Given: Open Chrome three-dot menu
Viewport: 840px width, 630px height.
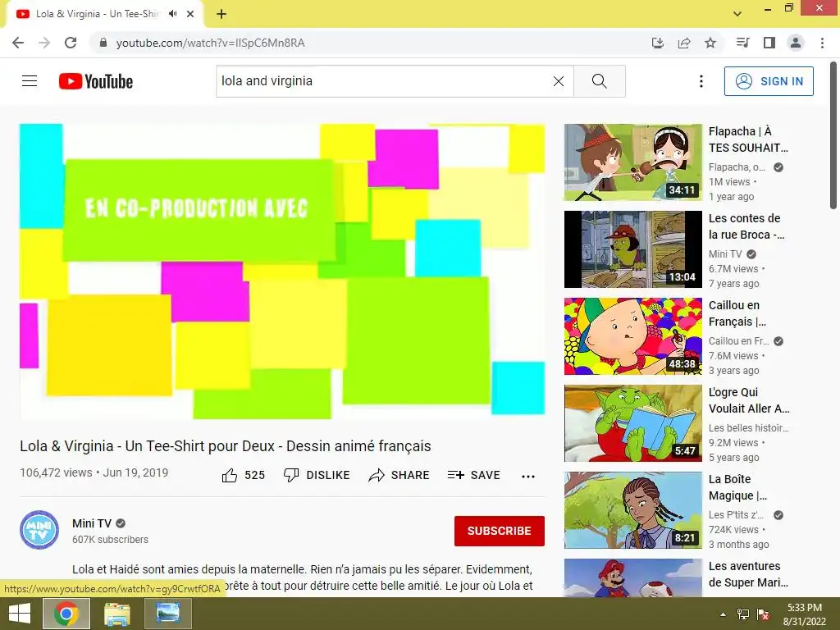Looking at the screenshot, I should (x=822, y=43).
